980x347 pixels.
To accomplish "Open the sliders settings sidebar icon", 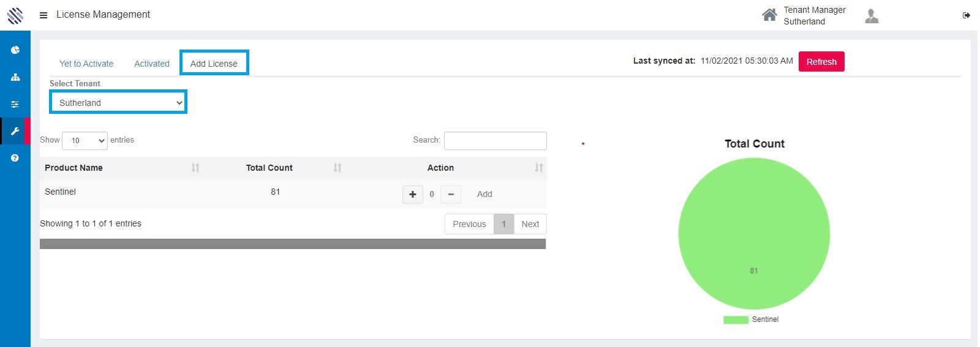I will (15, 104).
